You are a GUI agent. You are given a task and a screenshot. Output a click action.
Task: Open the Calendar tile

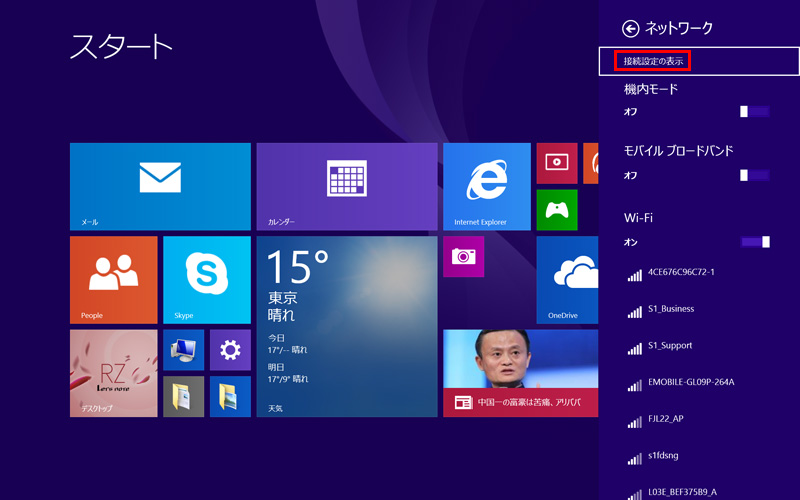347,187
